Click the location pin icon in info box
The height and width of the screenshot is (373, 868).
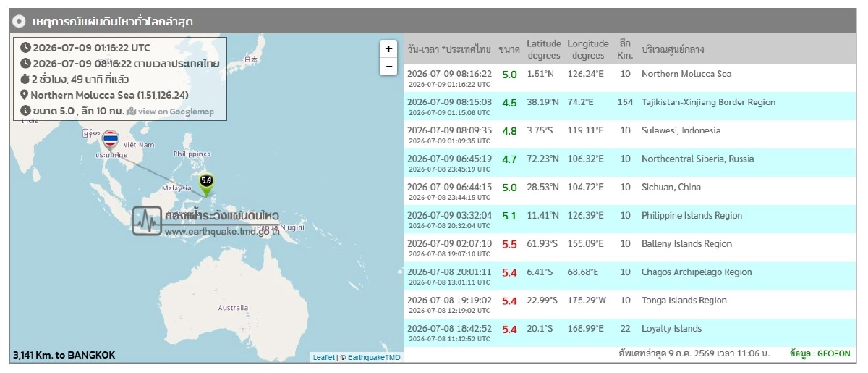pyautogui.click(x=25, y=95)
